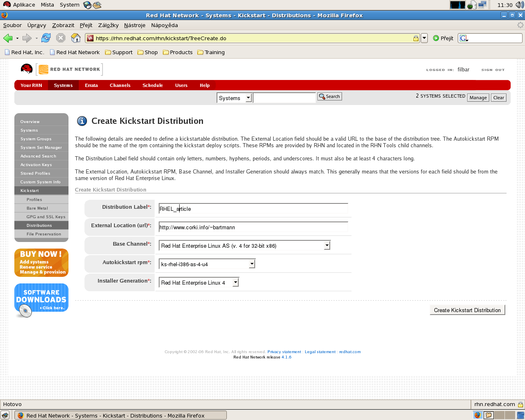Open the Activation Keys sidebar link
Screen dimensions: 525x420
point(36,165)
